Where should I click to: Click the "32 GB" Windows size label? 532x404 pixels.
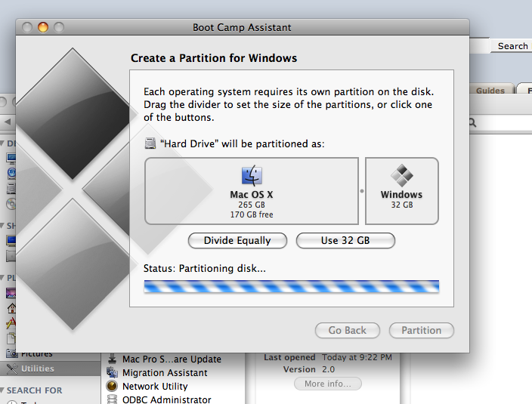(x=402, y=205)
